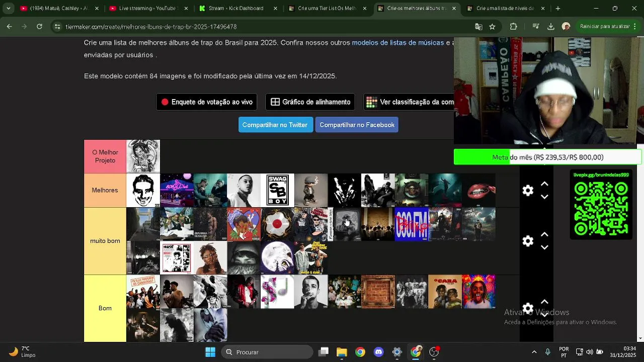Move the Melhores row down
The height and width of the screenshot is (362, 644).
pos(544,197)
